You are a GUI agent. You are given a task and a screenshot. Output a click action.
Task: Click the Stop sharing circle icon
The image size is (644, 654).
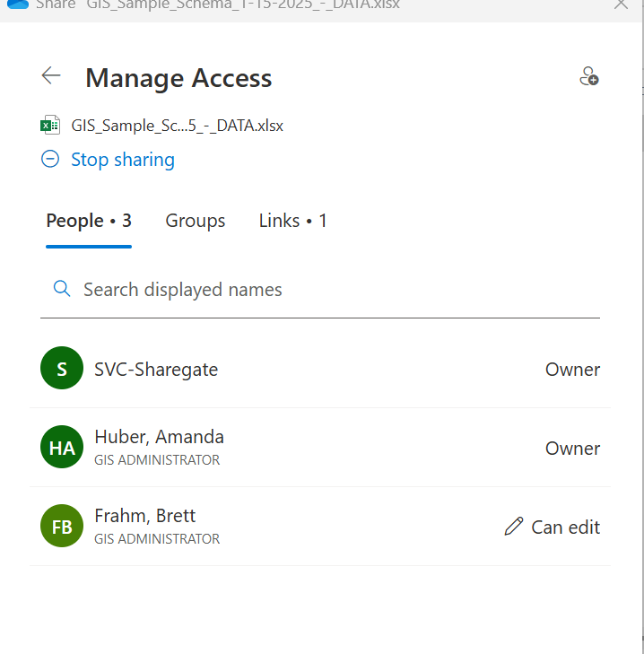click(50, 160)
